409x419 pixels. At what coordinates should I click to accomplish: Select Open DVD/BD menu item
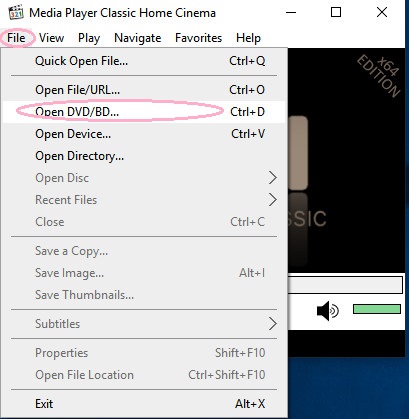coord(144,112)
